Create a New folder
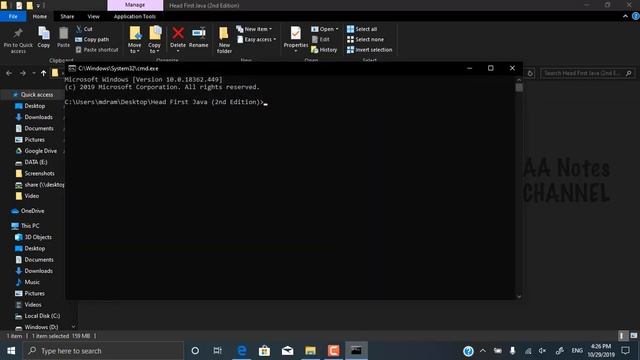This screenshot has width=640, height=360. tap(224, 40)
